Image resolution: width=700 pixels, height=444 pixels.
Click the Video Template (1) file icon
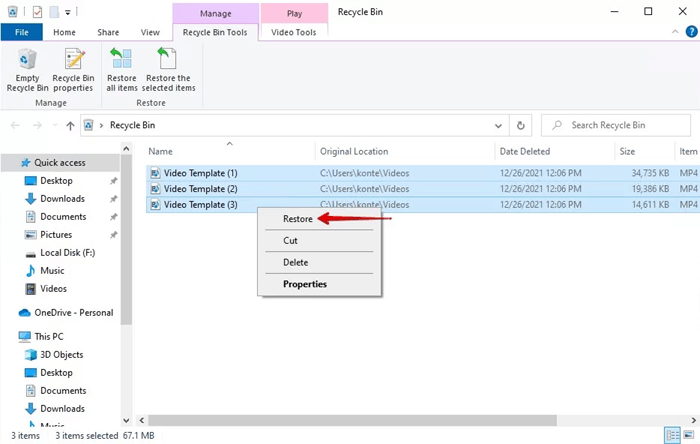tap(155, 173)
